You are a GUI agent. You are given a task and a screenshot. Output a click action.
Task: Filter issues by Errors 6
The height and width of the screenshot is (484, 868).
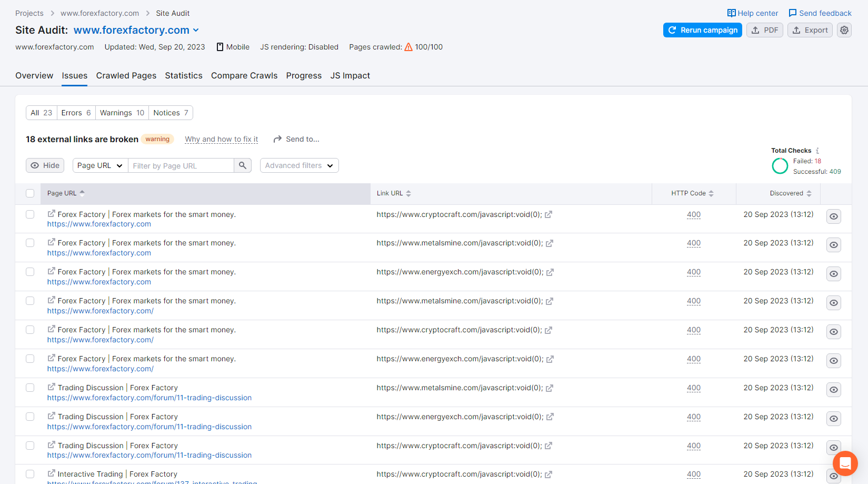click(76, 113)
